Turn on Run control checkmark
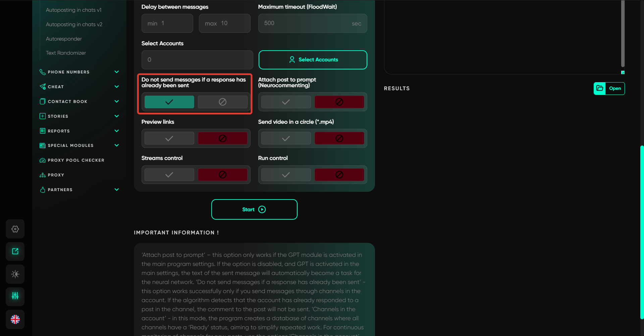 (286, 175)
